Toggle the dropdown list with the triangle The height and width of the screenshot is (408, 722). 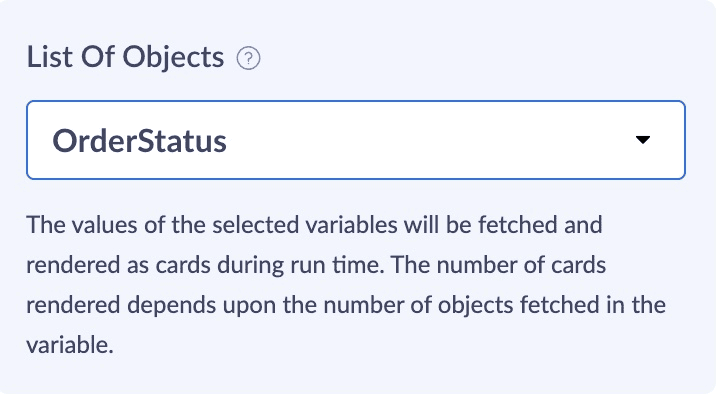click(x=643, y=140)
